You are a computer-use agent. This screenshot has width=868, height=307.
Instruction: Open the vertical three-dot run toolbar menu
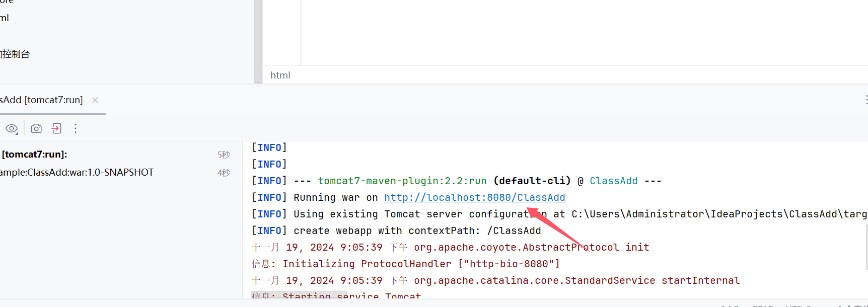(76, 128)
